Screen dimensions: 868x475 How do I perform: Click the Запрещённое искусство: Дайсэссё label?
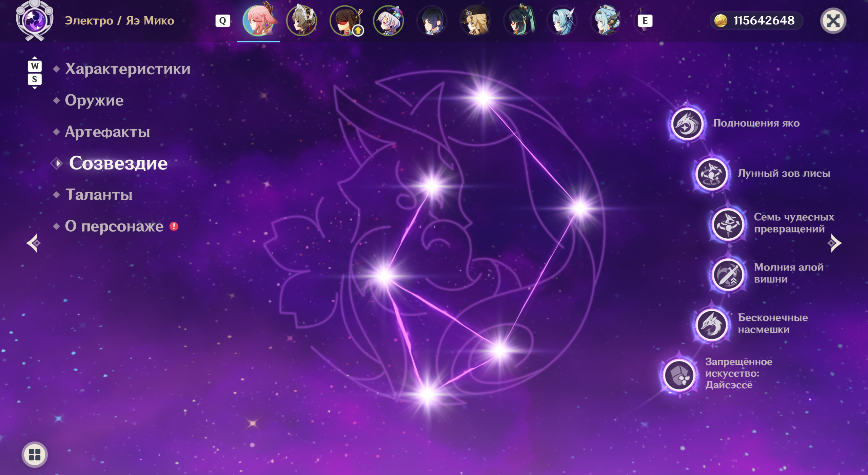tap(739, 373)
